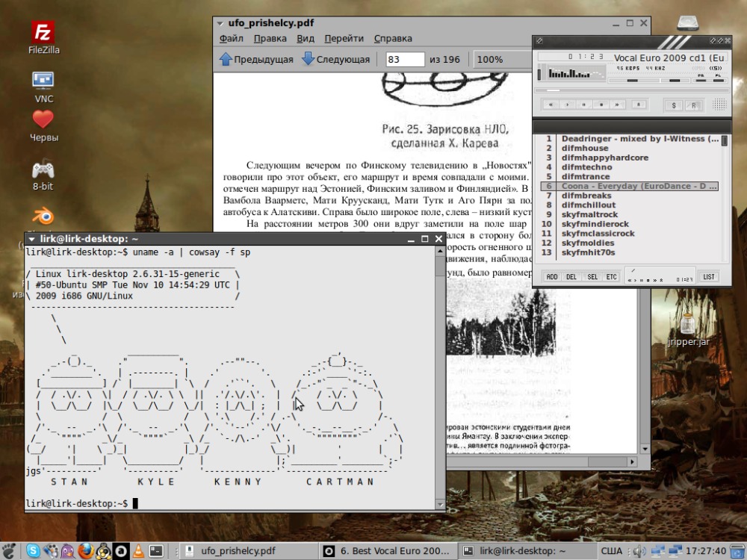The image size is (747, 560).
Task: Open the jripper.jar desktop file
Action: tap(688, 329)
